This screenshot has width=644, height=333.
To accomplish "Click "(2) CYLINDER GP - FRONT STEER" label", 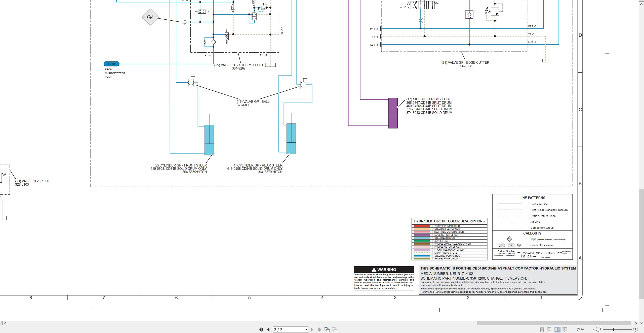I will [x=181, y=165].
